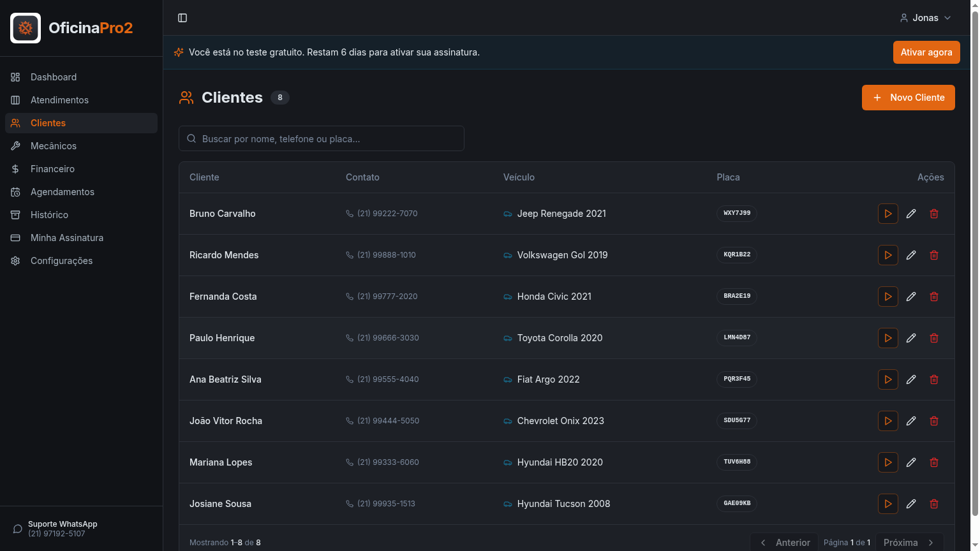This screenshot has height=551, width=980.
Task: Delete client Bruno Carvalho
Action: 934,214
